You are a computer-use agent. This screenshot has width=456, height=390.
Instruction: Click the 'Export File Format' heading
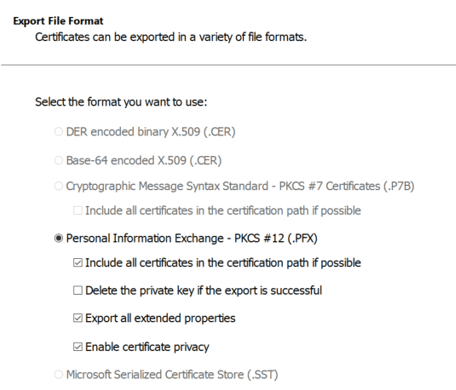pyautogui.click(x=58, y=21)
